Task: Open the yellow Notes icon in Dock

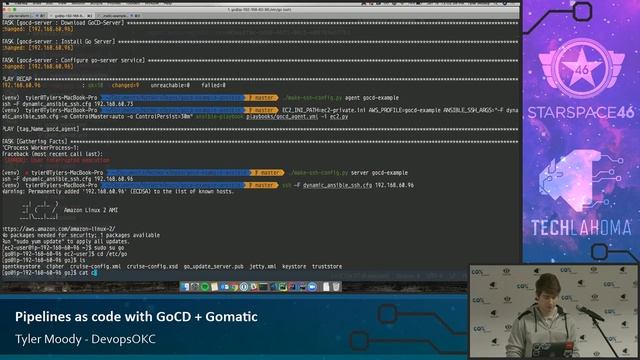Action: click(214, 287)
